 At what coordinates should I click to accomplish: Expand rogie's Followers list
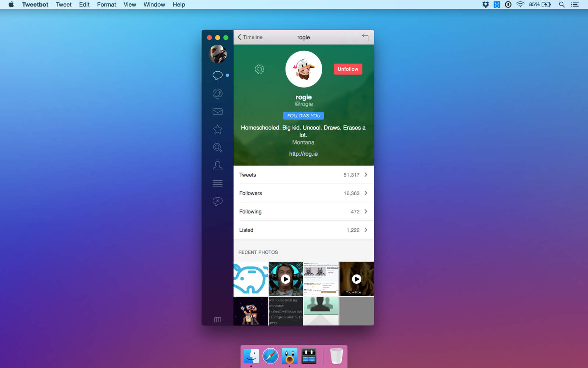303,193
